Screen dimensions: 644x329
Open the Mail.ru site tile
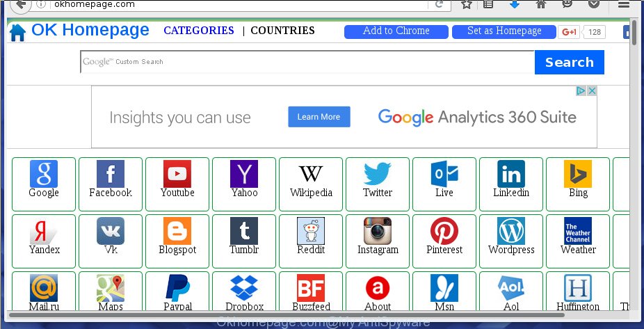(x=44, y=291)
